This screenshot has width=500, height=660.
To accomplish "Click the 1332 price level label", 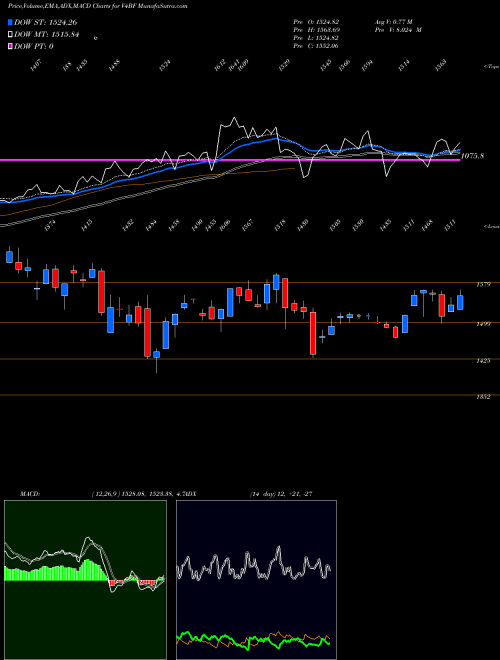I will [483, 397].
